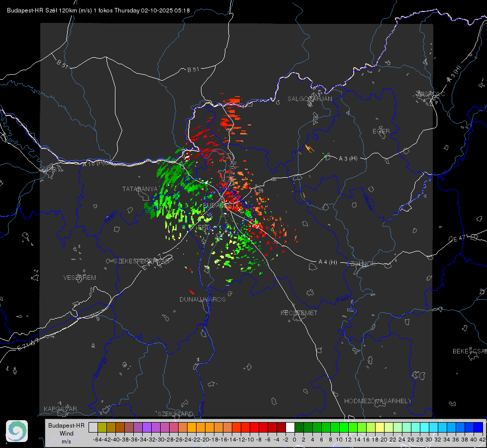Viewport: 487px width, 448px height.
Task: Click the EGER city label
Action: click(381, 131)
